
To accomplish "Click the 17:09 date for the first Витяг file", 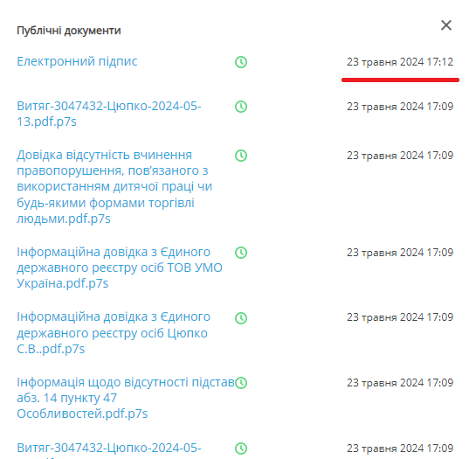I will click(400, 107).
